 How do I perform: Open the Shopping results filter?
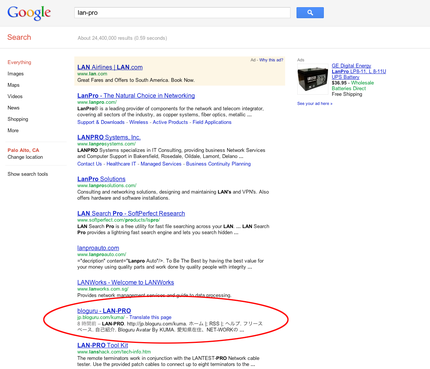pos(18,119)
